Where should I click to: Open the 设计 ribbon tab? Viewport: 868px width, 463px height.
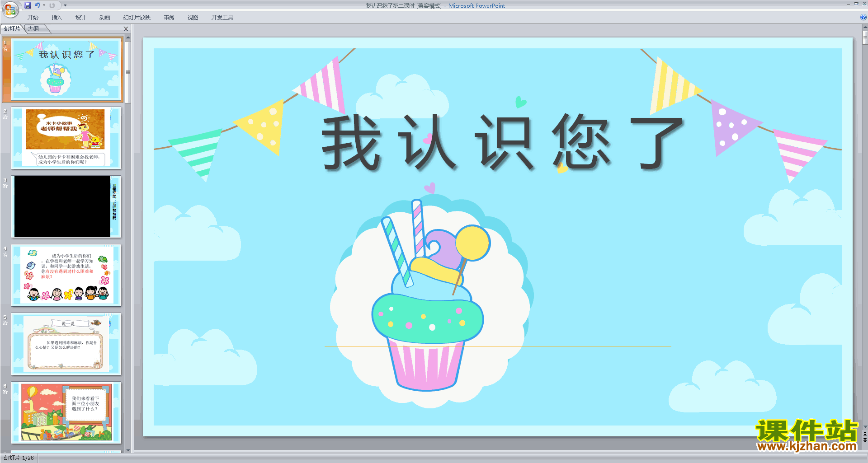coord(81,18)
